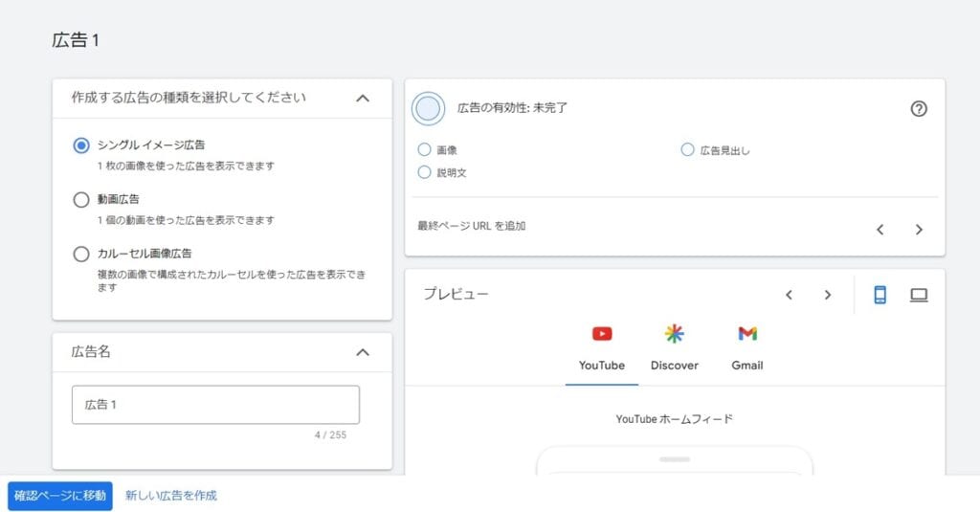Image resolution: width=980 pixels, height=512 pixels.
Task: Click 複数の画像で構成されたカルーセル description
Action: [232, 280]
